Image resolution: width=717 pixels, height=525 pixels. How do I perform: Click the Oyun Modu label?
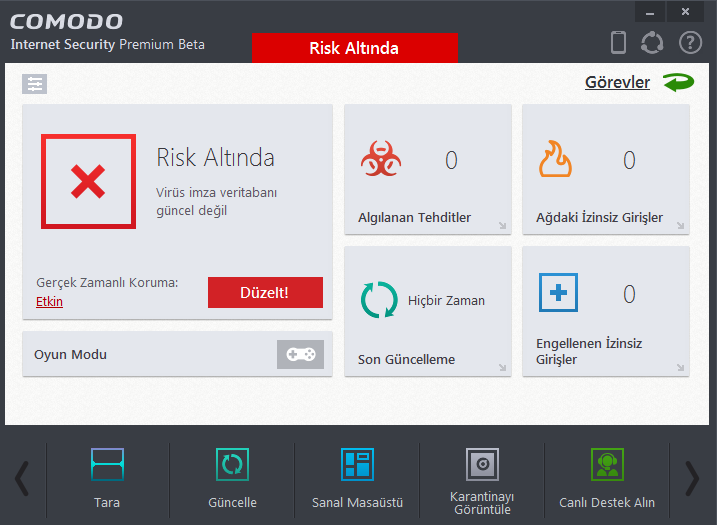click(70, 354)
